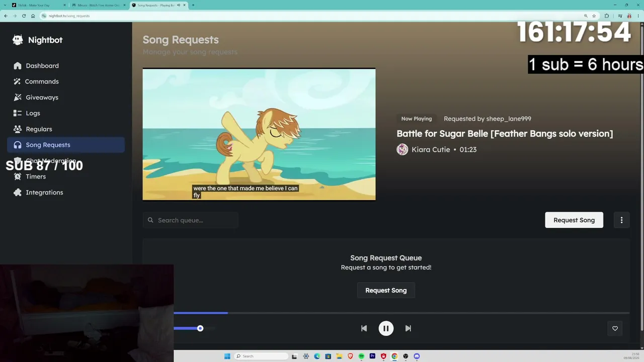Go back in browser history
The height and width of the screenshot is (362, 644).
pos(6,16)
